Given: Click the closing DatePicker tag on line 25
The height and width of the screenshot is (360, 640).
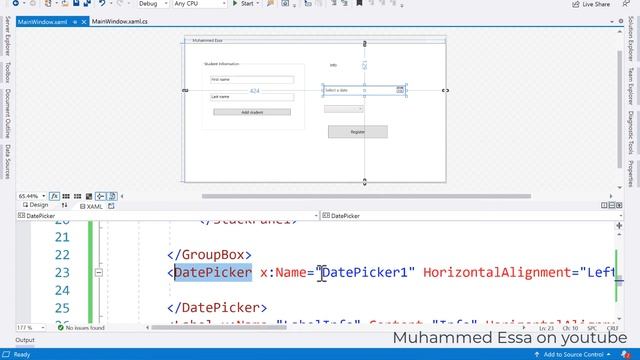Looking at the screenshot, I should [x=217, y=307].
